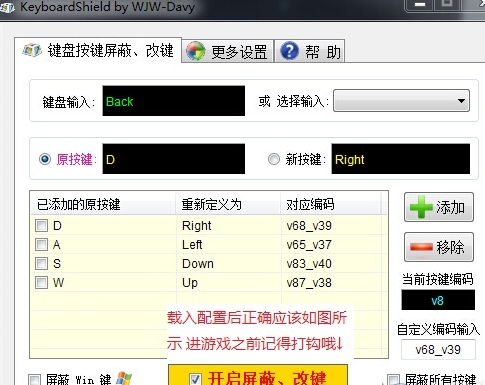Click the colorful globe icon for 更多设置

pyautogui.click(x=196, y=51)
